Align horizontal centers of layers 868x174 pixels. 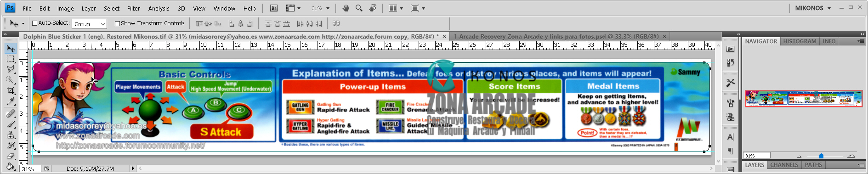coord(241,23)
